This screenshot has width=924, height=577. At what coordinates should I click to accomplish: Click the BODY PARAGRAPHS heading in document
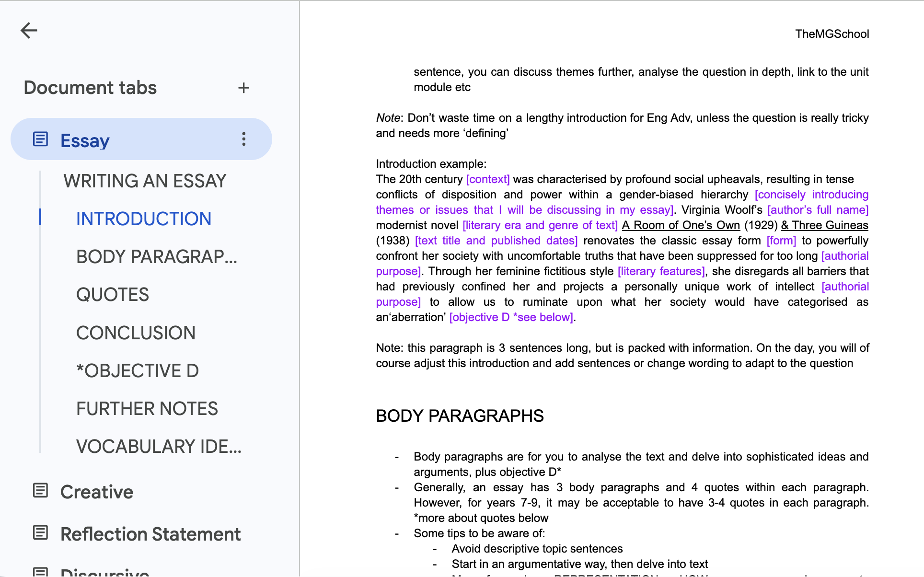pos(460,416)
